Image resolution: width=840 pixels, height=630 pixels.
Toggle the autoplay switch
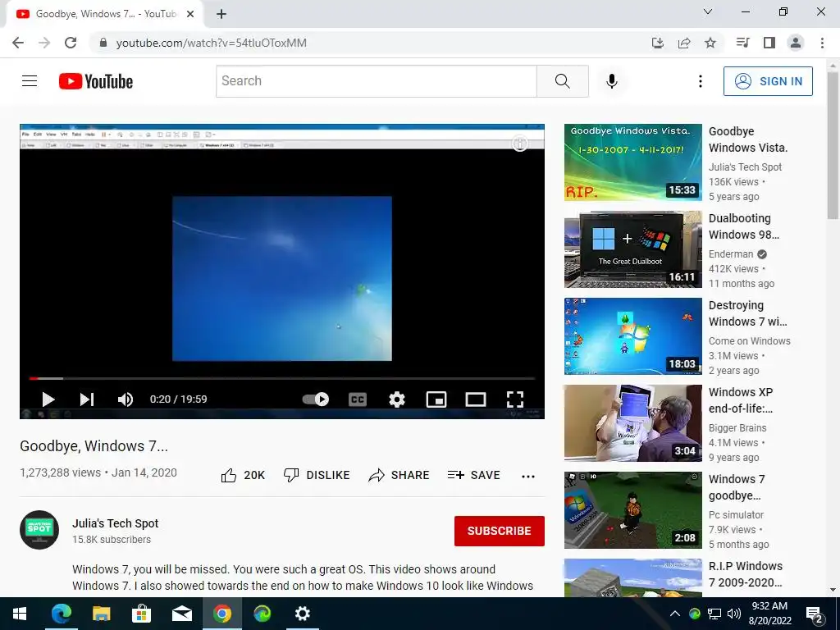pos(316,399)
